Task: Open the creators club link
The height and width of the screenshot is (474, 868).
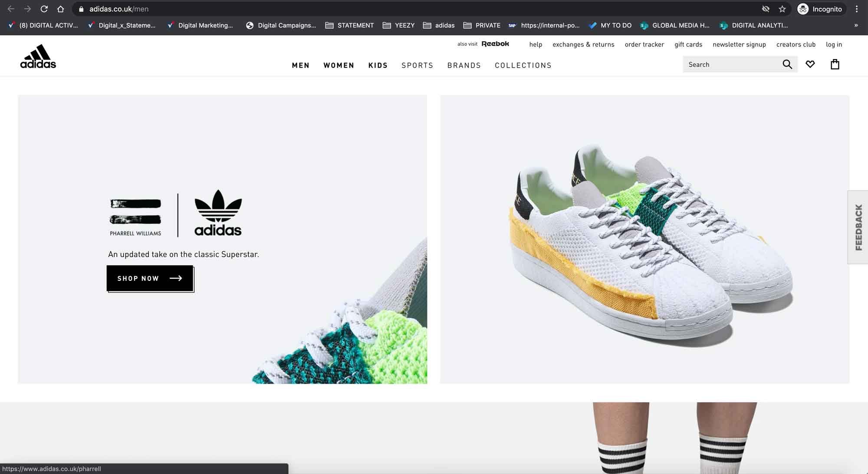Action: tap(796, 44)
